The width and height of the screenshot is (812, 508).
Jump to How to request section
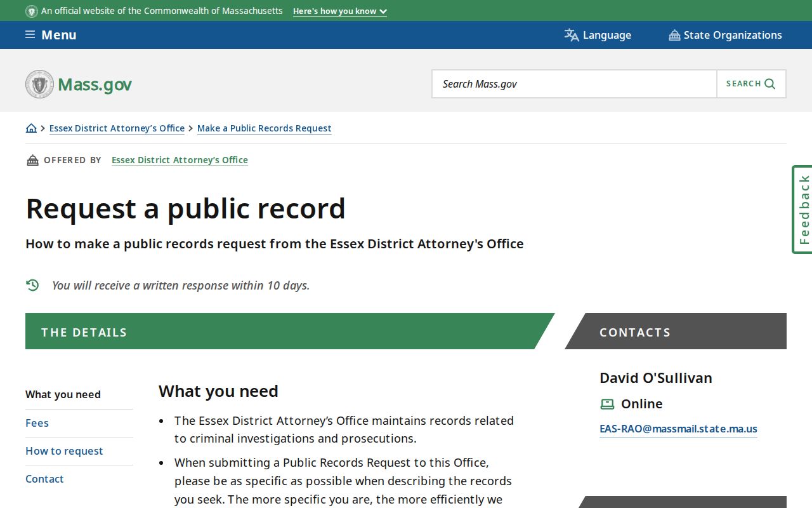pyautogui.click(x=64, y=451)
